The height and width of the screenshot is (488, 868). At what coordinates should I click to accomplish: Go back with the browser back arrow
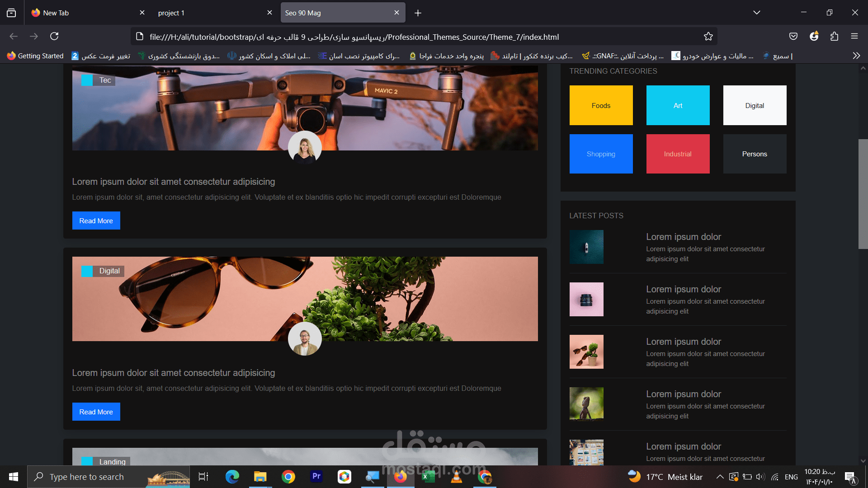coord(14,36)
